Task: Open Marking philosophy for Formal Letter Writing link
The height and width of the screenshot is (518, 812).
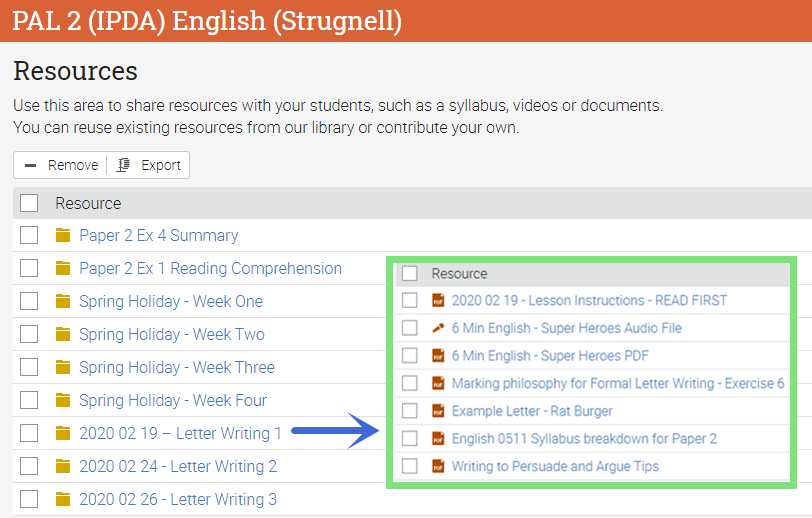Action: (617, 383)
